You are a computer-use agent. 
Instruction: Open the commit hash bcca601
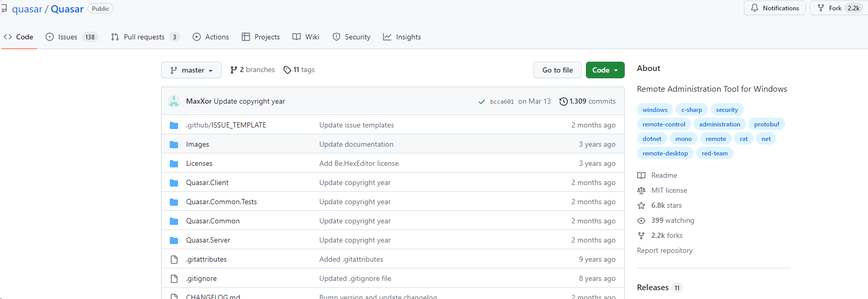point(502,102)
